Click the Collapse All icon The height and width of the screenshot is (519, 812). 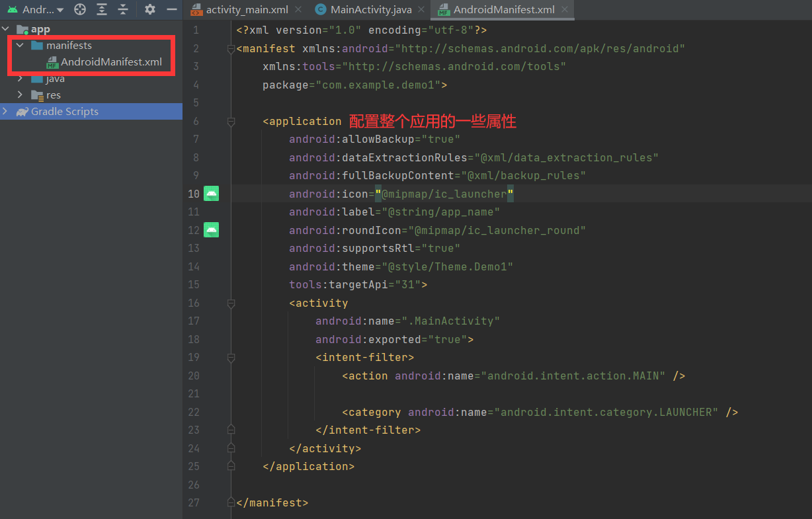pyautogui.click(x=123, y=10)
